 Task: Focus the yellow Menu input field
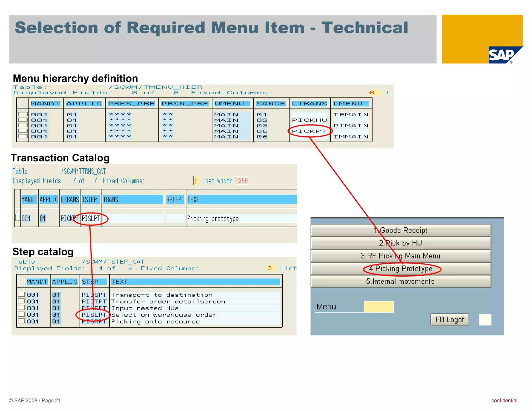pos(378,307)
